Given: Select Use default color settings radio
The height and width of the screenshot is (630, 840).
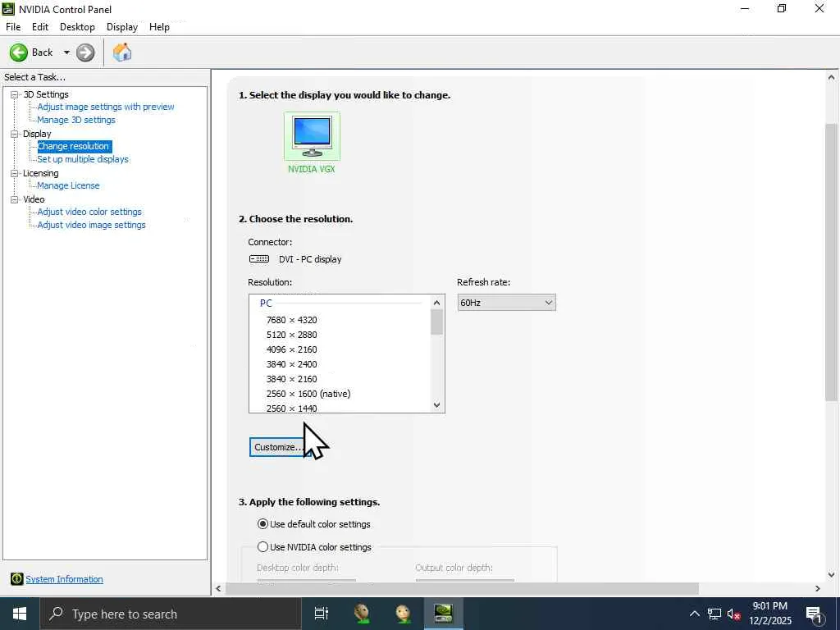Looking at the screenshot, I should point(262,524).
